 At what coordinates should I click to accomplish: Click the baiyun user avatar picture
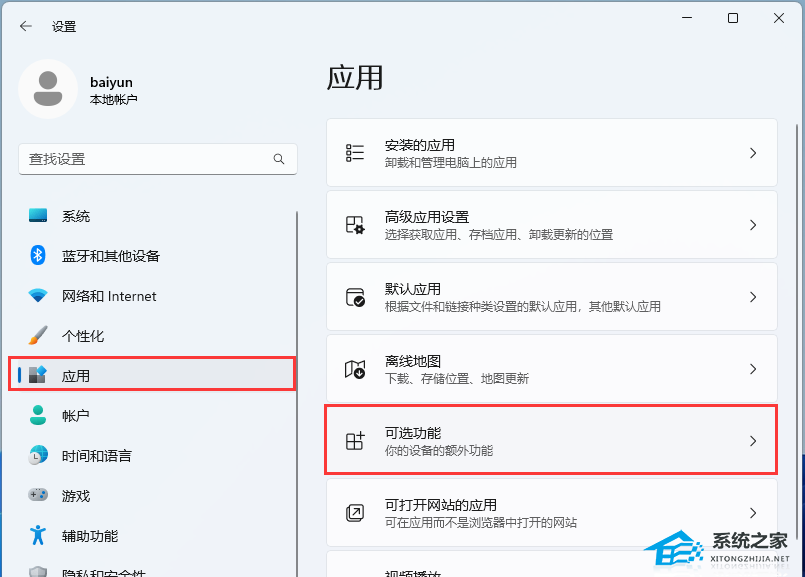(47, 89)
